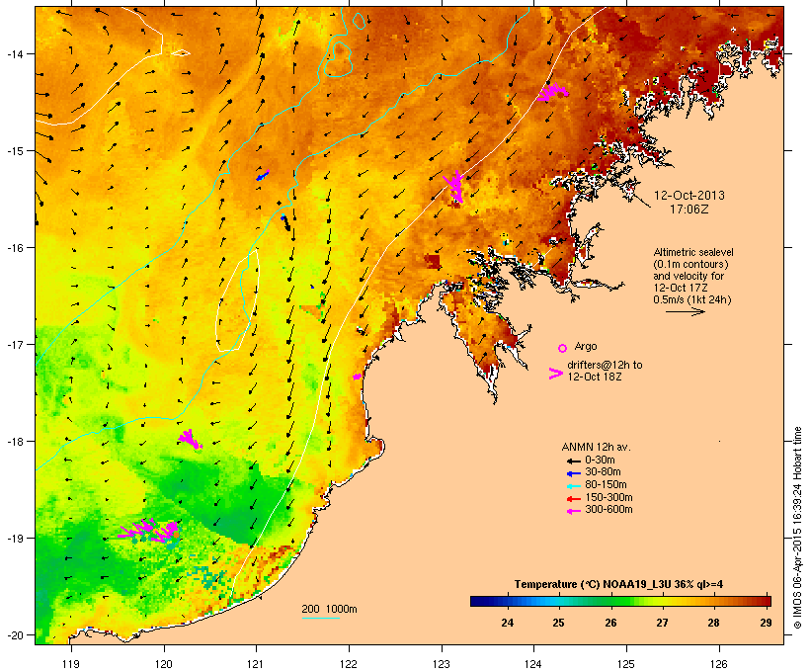Click the colorbar at 29 degrees
Screen dimensions: 810x672
(766, 601)
